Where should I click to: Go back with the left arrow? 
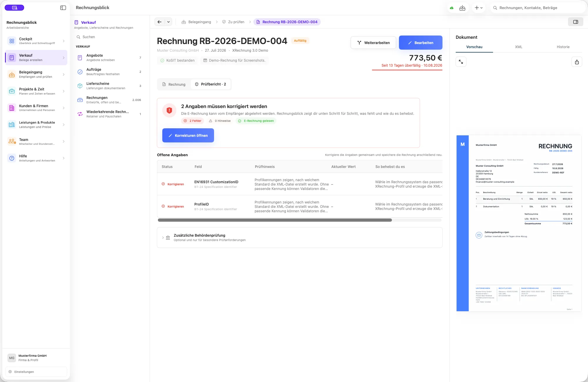click(159, 22)
